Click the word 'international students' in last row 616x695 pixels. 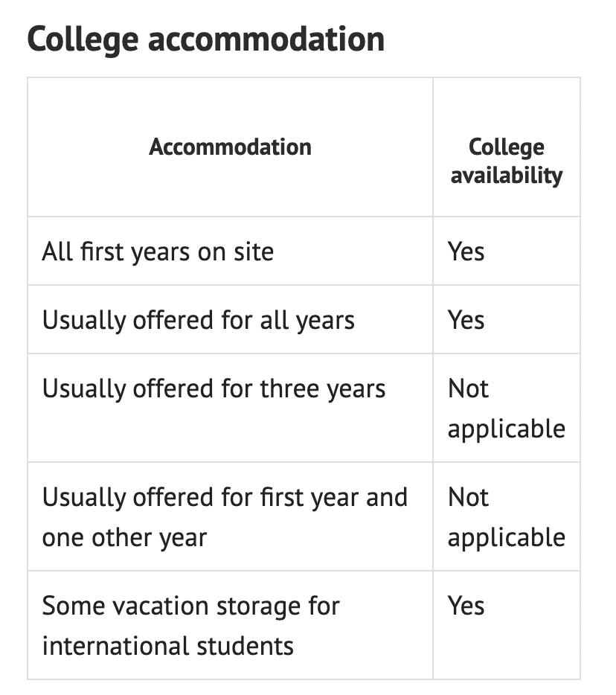(x=168, y=646)
